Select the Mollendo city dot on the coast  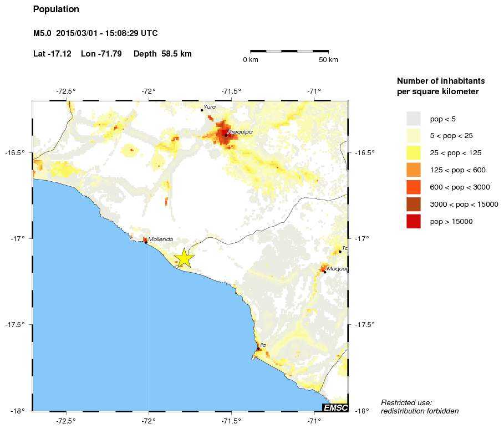coord(146,242)
